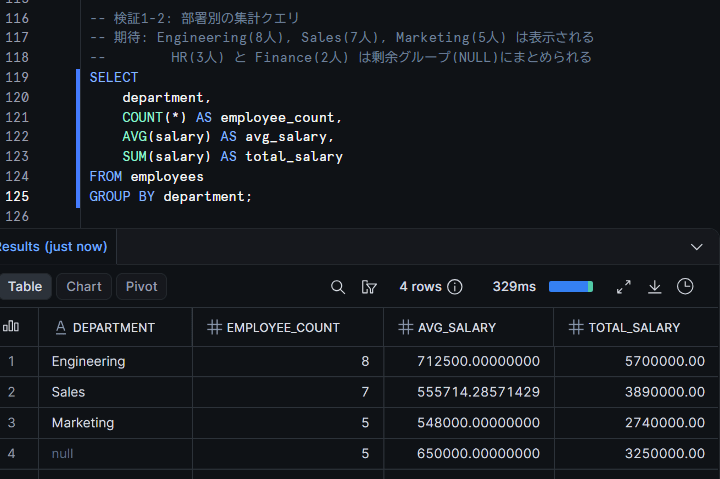This screenshot has width=720, height=479.
Task: Expand results to full screen
Action: pyautogui.click(x=624, y=287)
